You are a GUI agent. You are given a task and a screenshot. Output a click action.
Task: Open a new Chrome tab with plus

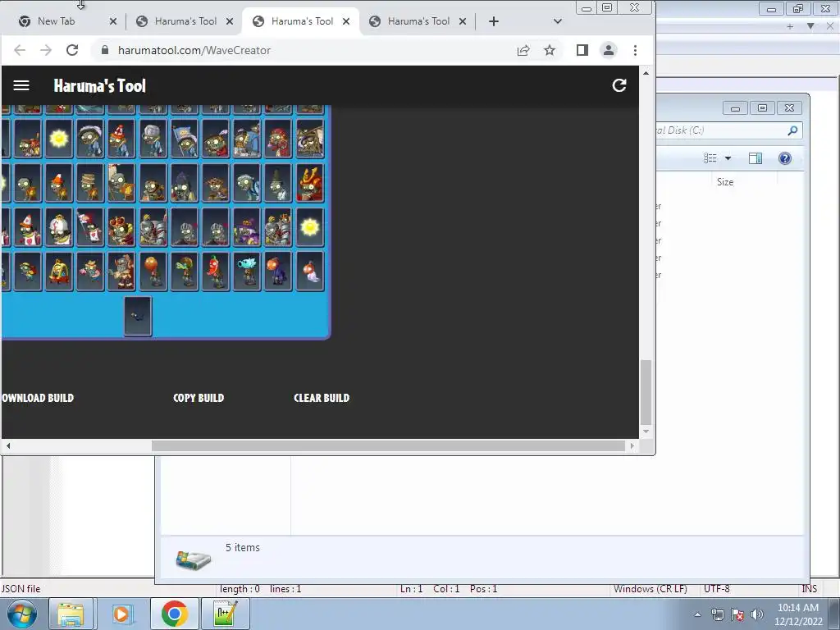[x=493, y=21]
